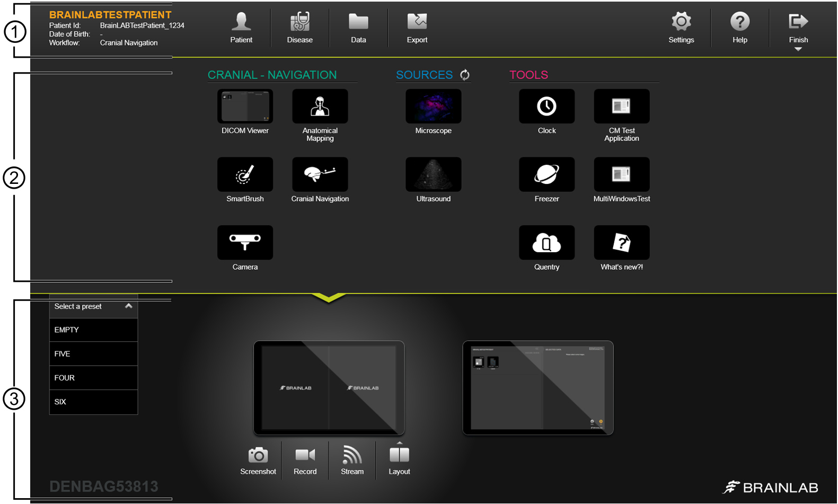
Task: Select the split Brainlab display thumbnail
Action: tap(329, 388)
